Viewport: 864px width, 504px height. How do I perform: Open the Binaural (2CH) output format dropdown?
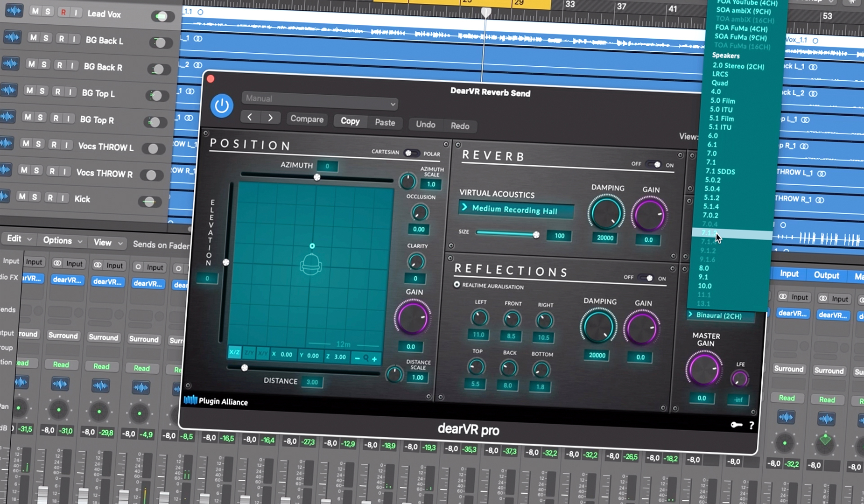(720, 316)
